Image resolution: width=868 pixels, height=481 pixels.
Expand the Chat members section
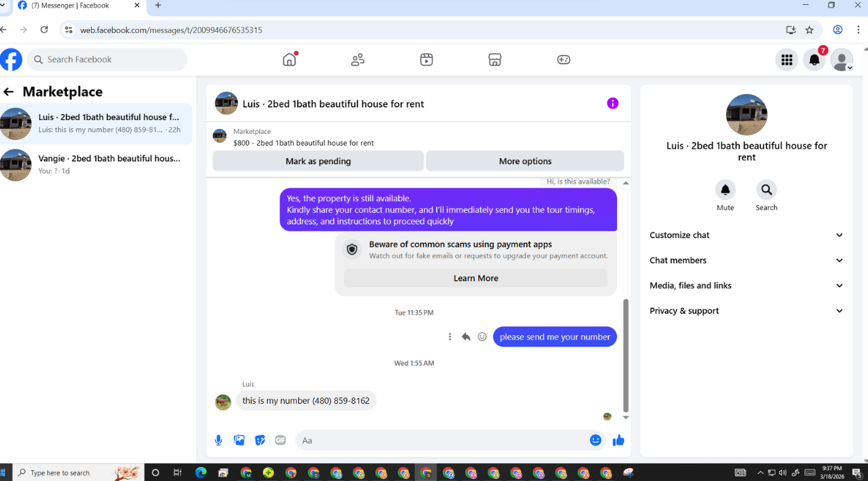pos(747,260)
